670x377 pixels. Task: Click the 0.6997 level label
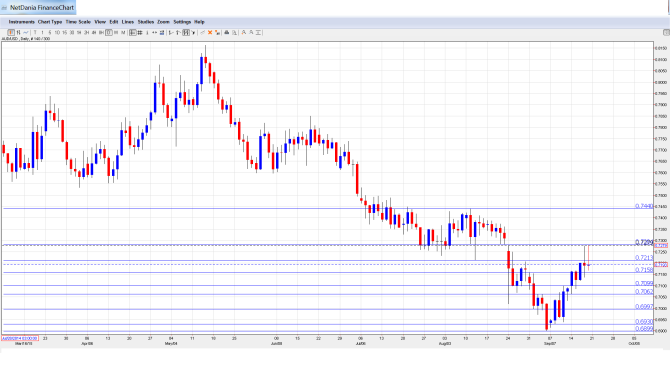coord(644,306)
